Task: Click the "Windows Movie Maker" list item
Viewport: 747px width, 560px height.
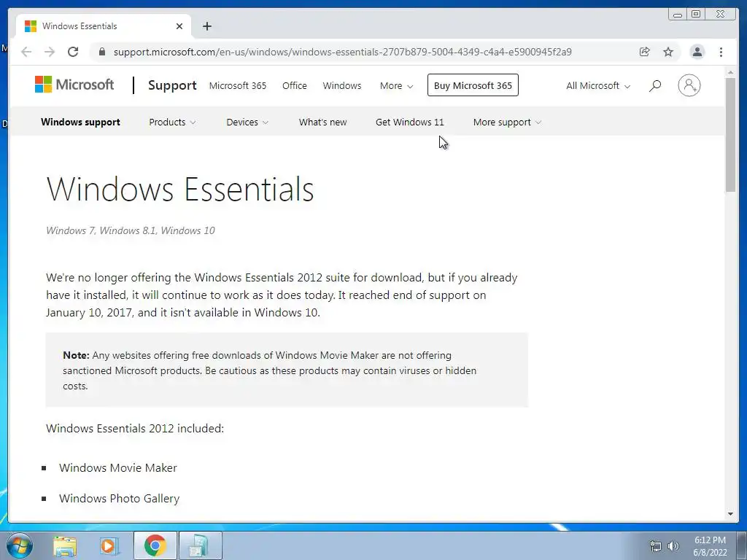Action: pyautogui.click(x=118, y=467)
